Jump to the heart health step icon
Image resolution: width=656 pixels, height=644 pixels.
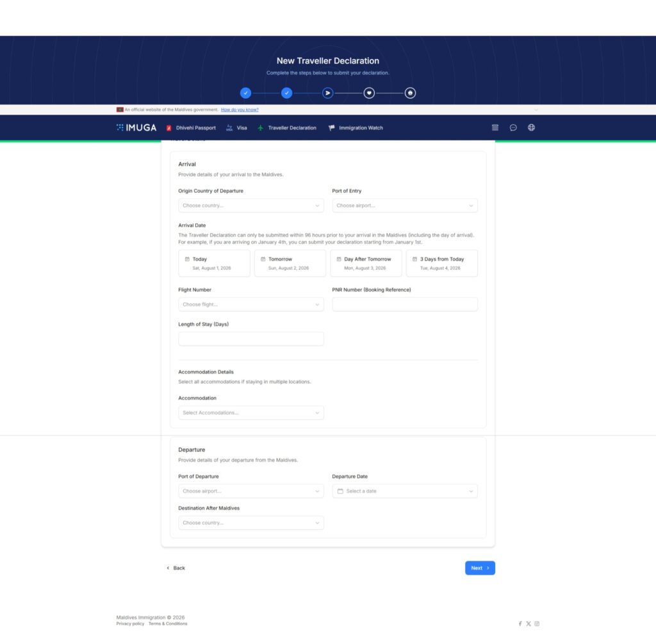click(369, 93)
